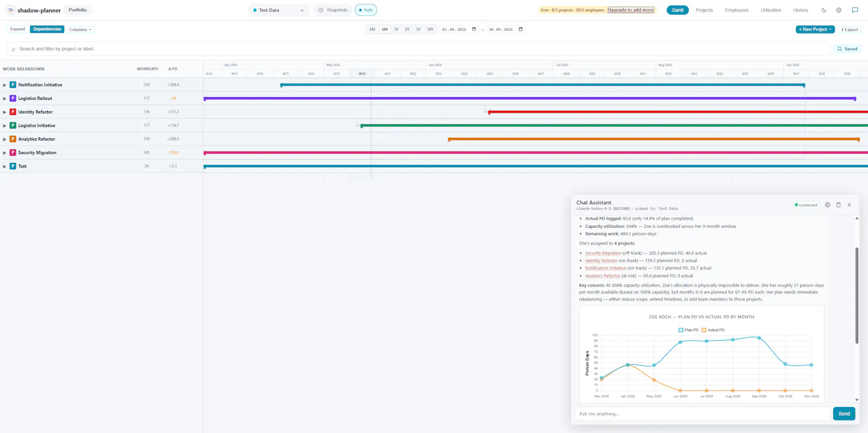Click the search magnifier icon in filter bar
Screen dimensions: 868x433
coord(14,49)
